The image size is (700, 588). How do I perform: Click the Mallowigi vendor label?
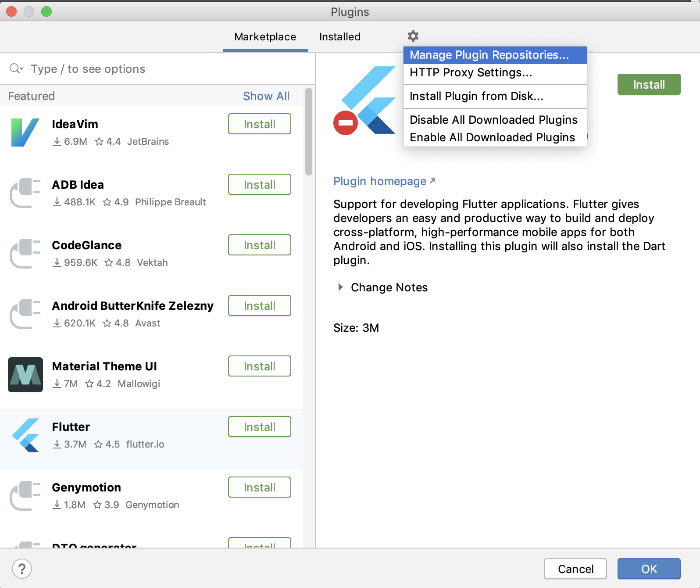(139, 384)
